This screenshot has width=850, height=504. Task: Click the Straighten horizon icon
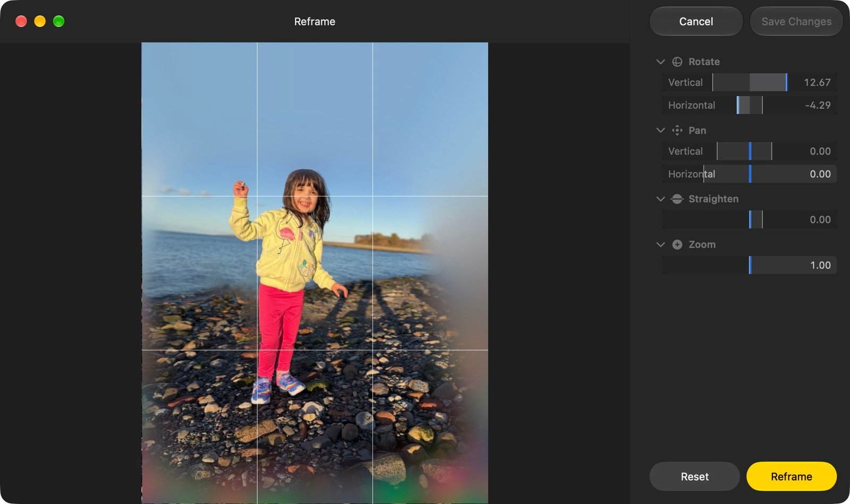[x=677, y=199]
